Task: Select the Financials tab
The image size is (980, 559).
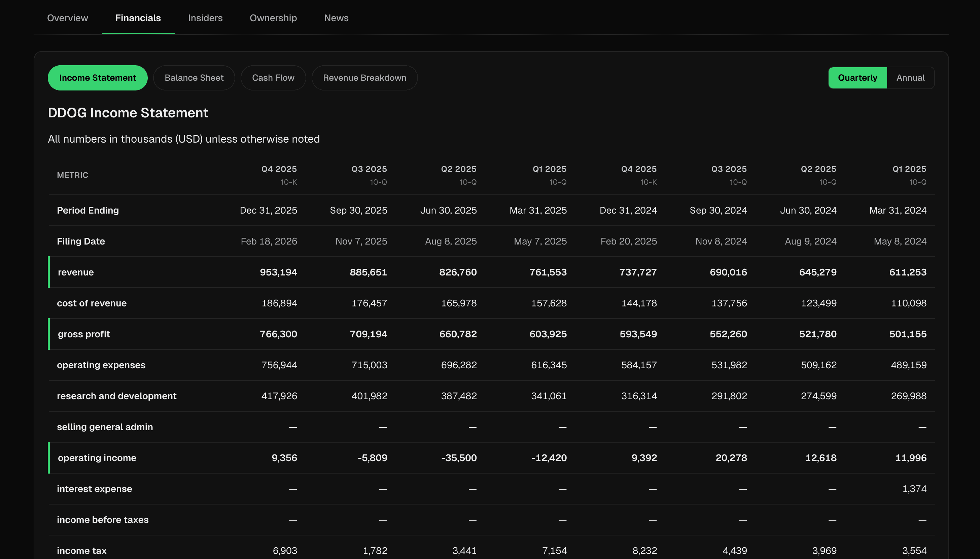Action: click(x=138, y=18)
